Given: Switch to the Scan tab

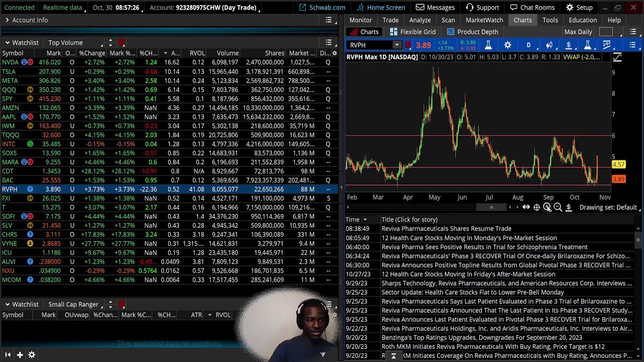Looking at the screenshot, I should pyautogui.click(x=448, y=20).
